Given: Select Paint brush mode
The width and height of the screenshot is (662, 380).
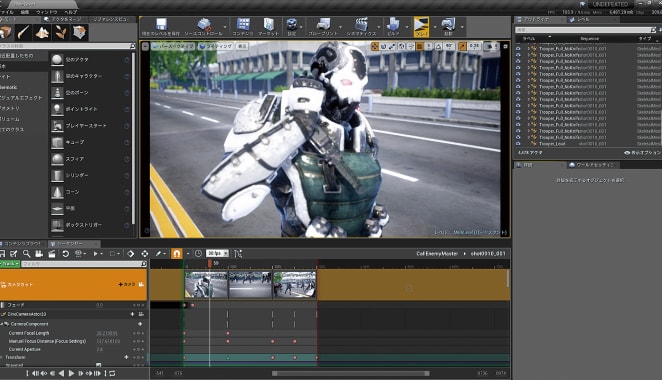Looking at the screenshot, I should [x=23, y=32].
